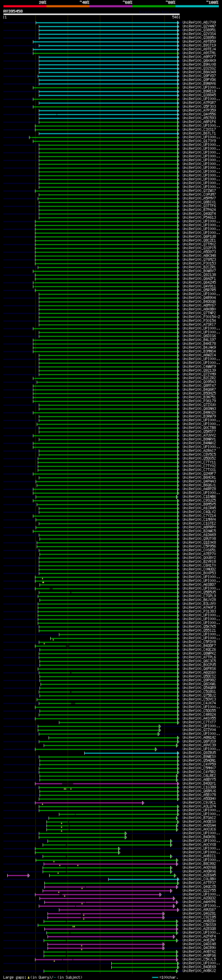The width and height of the screenshot is (222, 980).
Task: Open hit UniRef100_Q38951
Action: click(x=199, y=30)
